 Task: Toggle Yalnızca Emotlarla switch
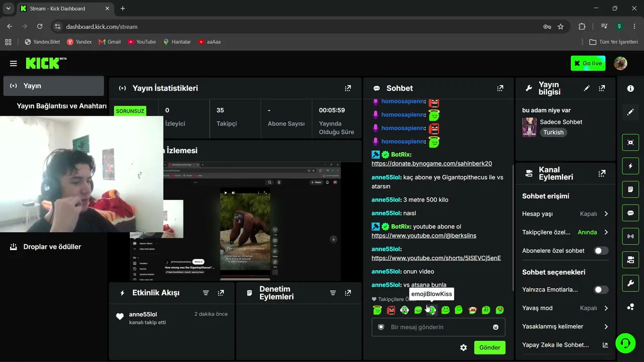click(x=601, y=290)
